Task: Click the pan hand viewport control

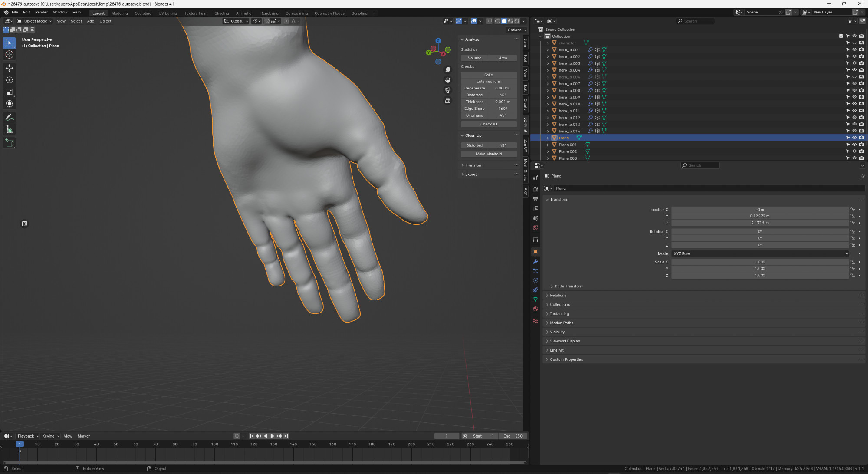Action: pyautogui.click(x=447, y=80)
